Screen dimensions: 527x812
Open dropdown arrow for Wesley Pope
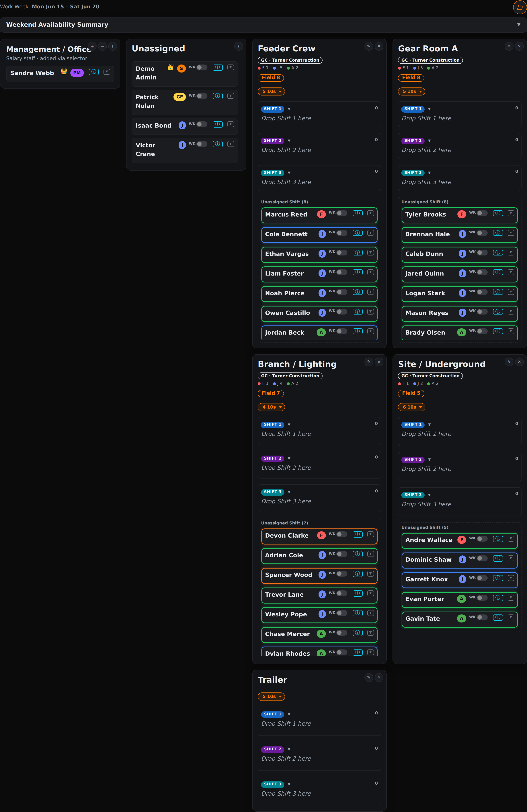click(x=370, y=613)
